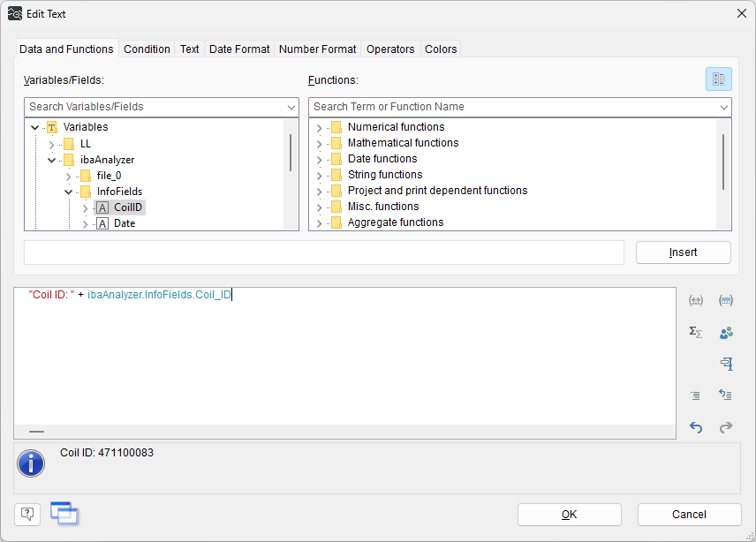Click the Cancel button
This screenshot has height=542, width=756.
point(689,515)
